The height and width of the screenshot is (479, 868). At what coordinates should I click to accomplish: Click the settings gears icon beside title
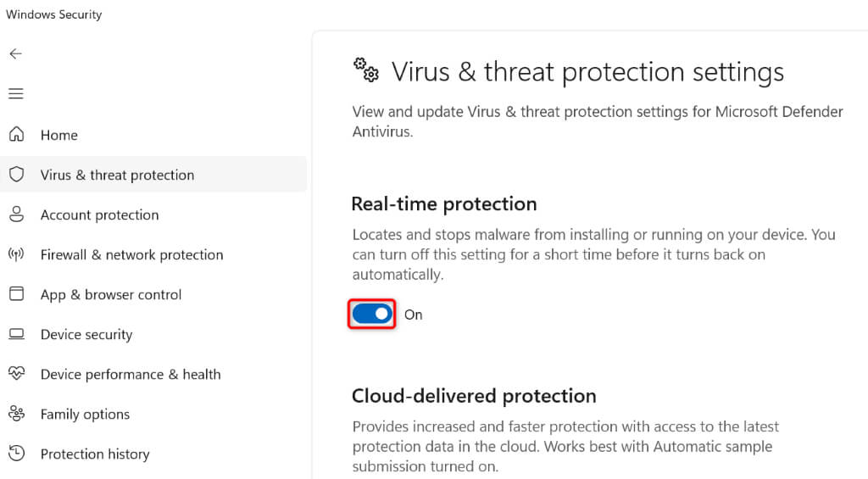(x=366, y=70)
